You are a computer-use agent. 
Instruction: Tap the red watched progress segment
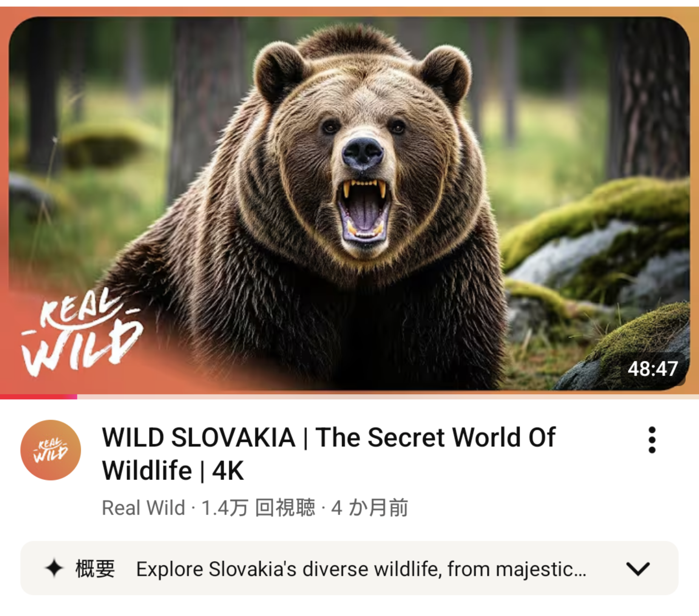point(39,397)
